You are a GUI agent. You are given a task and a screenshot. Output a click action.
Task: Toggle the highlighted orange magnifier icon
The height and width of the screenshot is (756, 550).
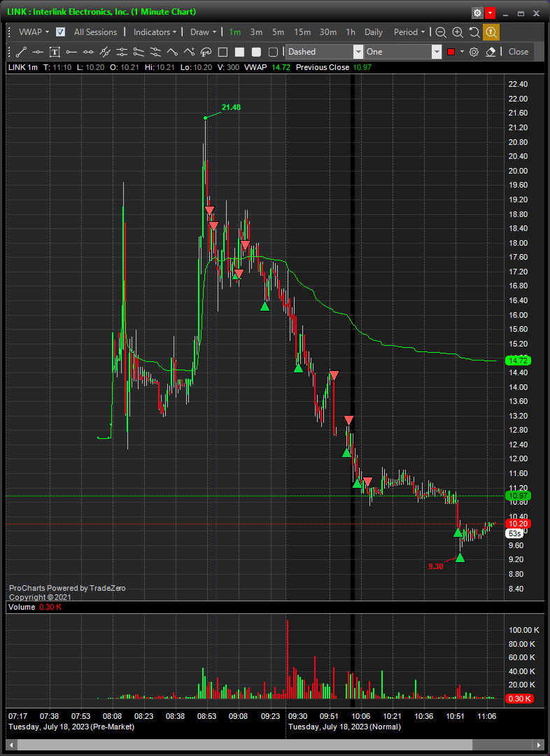coord(491,32)
